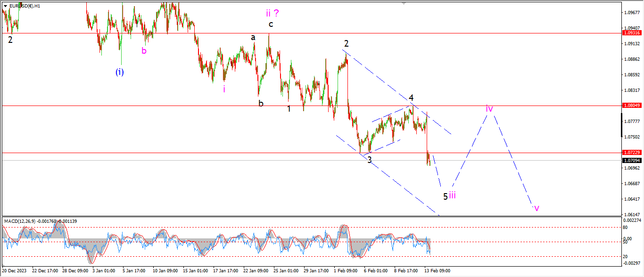Select the blue (i) wave label

[120, 72]
